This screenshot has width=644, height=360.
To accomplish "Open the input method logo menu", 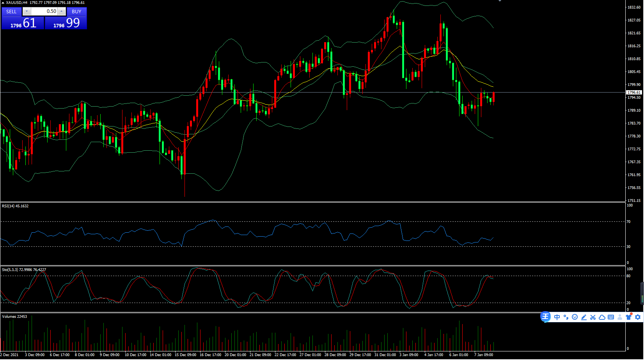I will (545, 317).
